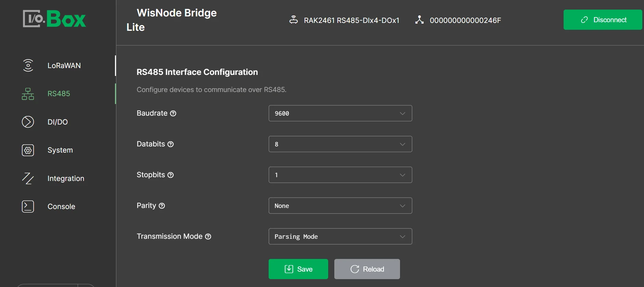Click the I/O.Box logo
The width and height of the screenshot is (644, 287).
pyautogui.click(x=54, y=18)
